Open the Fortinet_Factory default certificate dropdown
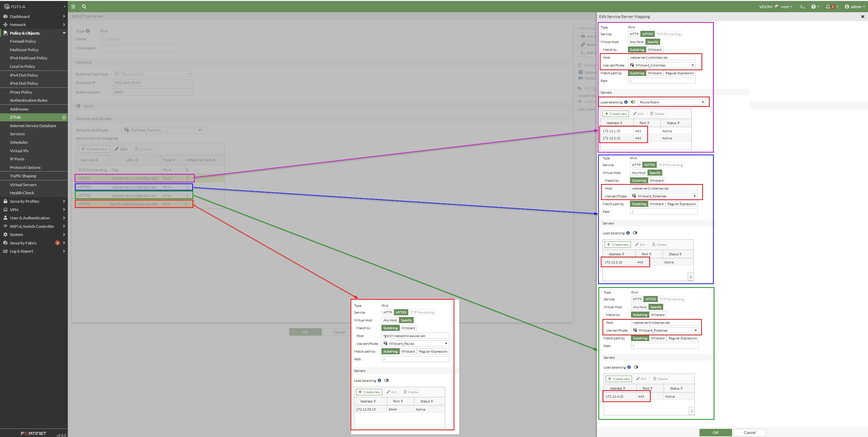 pyautogui.click(x=162, y=130)
